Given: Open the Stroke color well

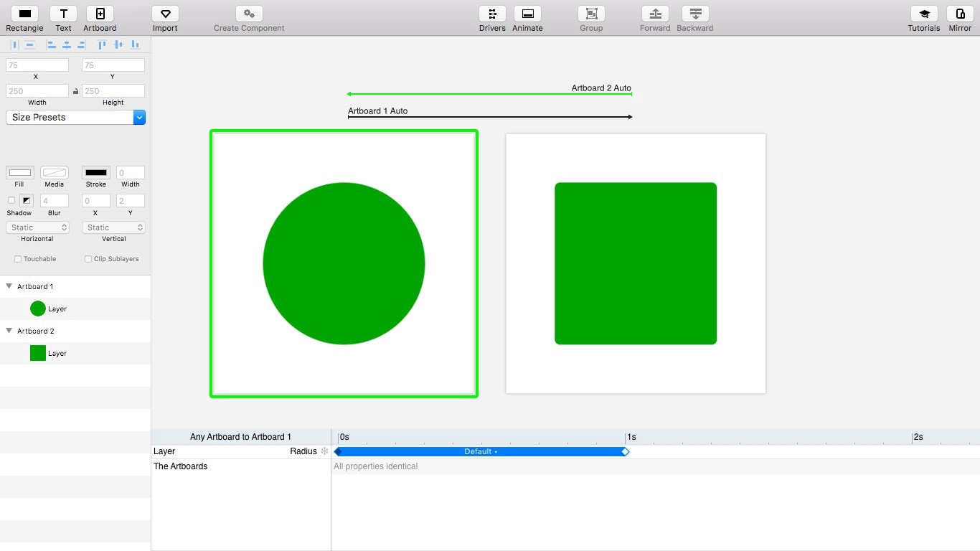Looking at the screenshot, I should 96,173.
